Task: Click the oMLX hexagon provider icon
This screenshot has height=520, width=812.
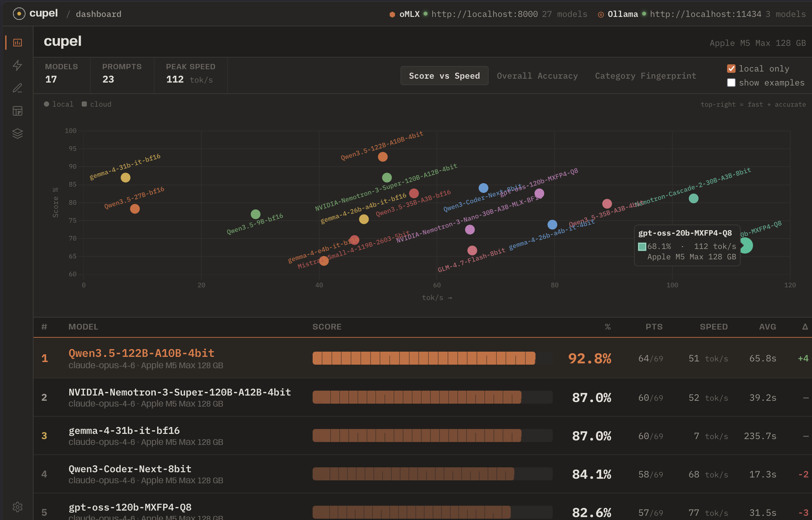Action: tap(392, 15)
